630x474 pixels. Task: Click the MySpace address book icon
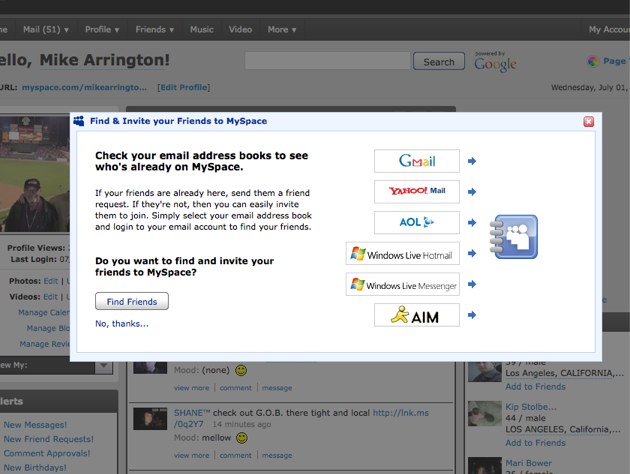[514, 237]
